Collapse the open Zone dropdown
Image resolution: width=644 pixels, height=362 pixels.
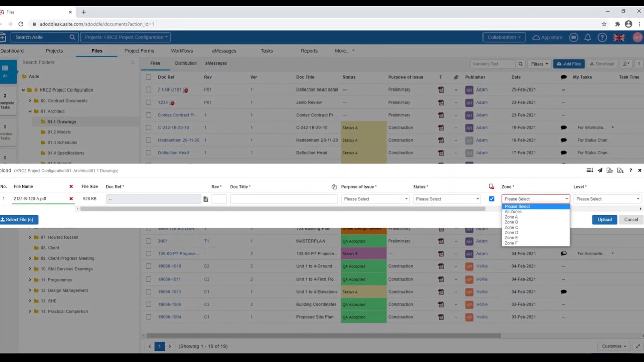536,199
